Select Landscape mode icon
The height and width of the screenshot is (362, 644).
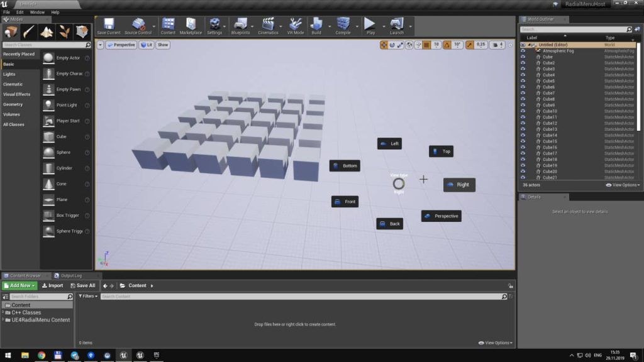(x=47, y=31)
